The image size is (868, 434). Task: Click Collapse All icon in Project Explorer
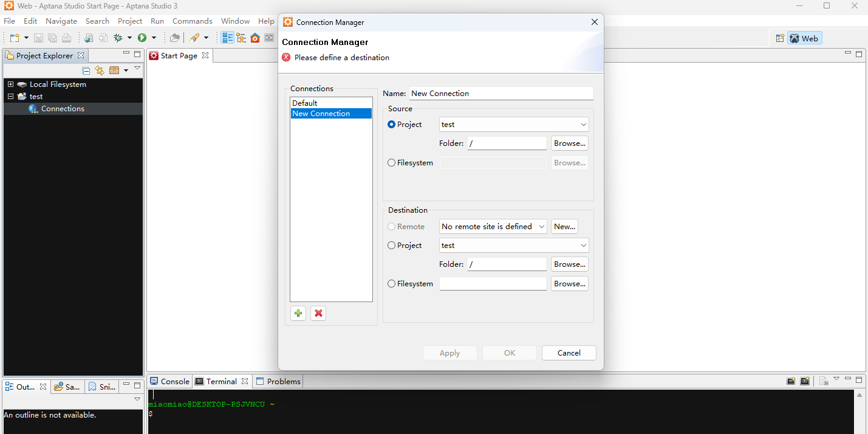[86, 71]
